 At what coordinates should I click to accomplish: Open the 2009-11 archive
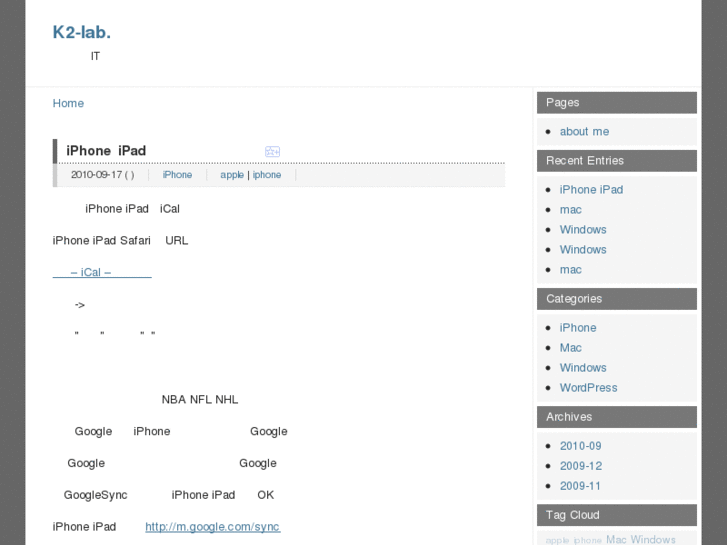pyautogui.click(x=580, y=486)
